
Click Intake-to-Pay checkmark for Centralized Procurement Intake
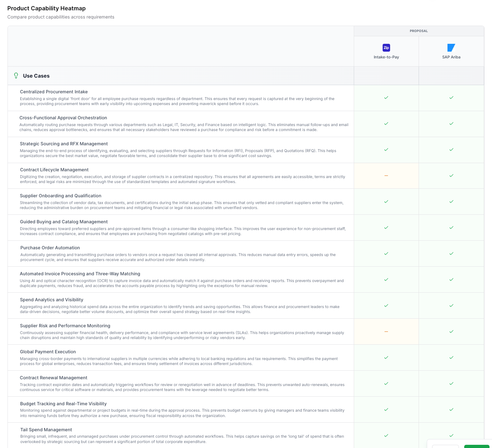pyautogui.click(x=386, y=98)
